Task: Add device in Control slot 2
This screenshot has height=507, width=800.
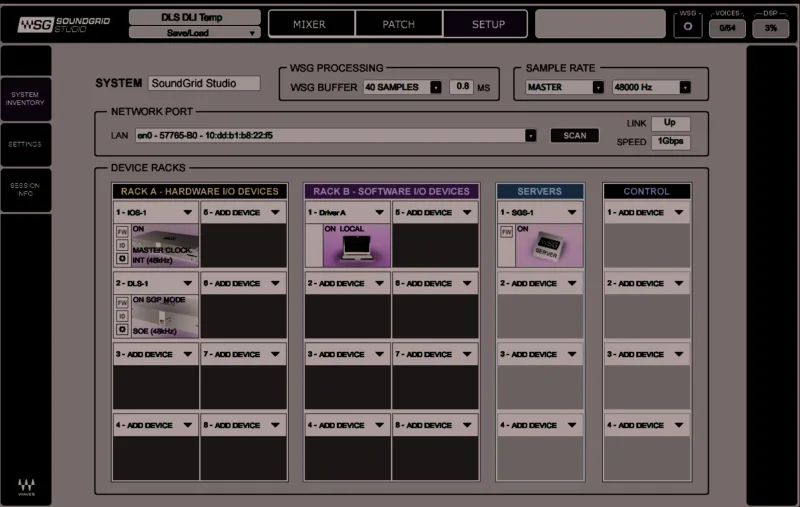Action: point(647,283)
